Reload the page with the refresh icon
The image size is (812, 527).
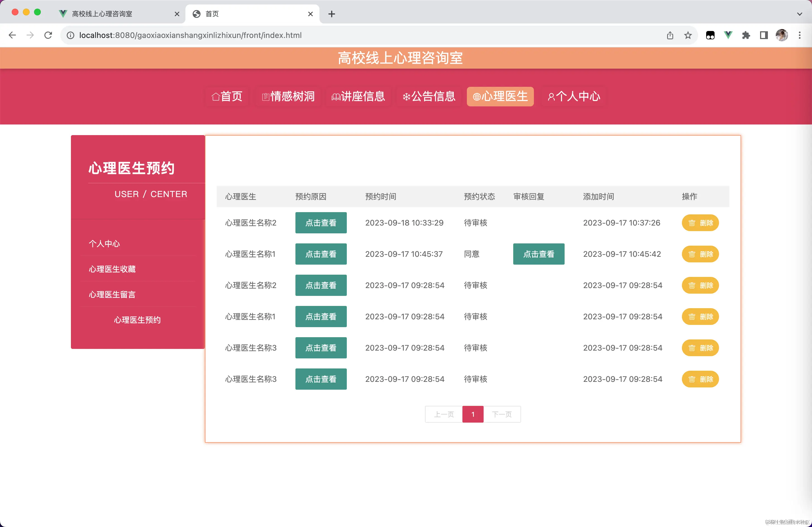click(48, 35)
